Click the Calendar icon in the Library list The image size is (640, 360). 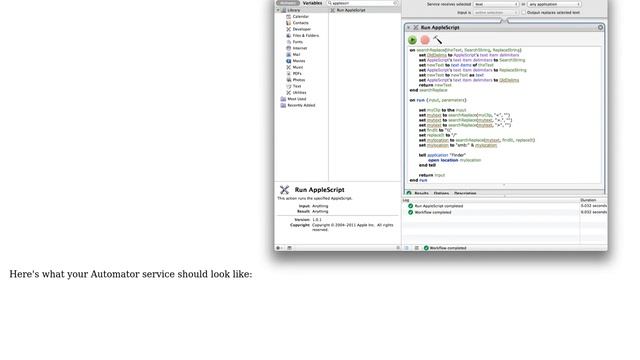click(x=289, y=17)
